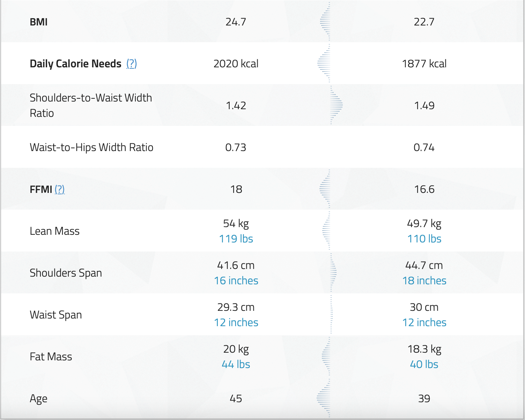This screenshot has width=525, height=420.
Task: Click the Shoulders-to-Waist Width Ratio distribution chart
Action: pos(336,105)
